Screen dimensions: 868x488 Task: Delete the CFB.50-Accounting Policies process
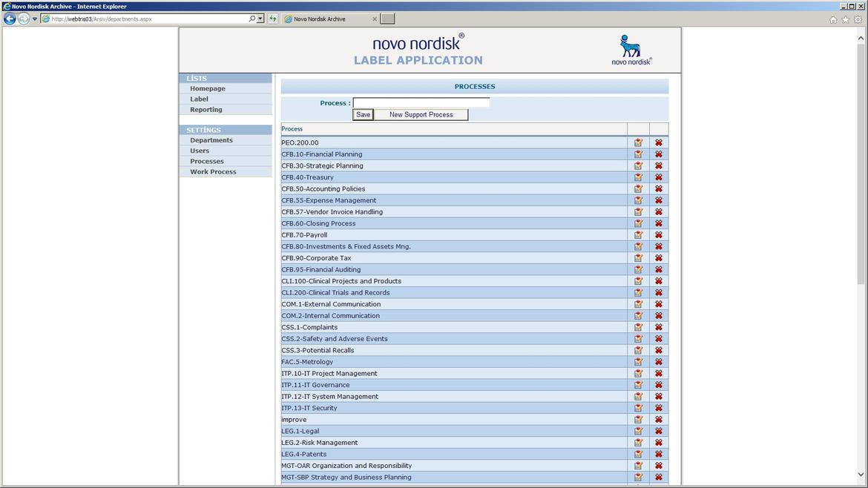[659, 188]
